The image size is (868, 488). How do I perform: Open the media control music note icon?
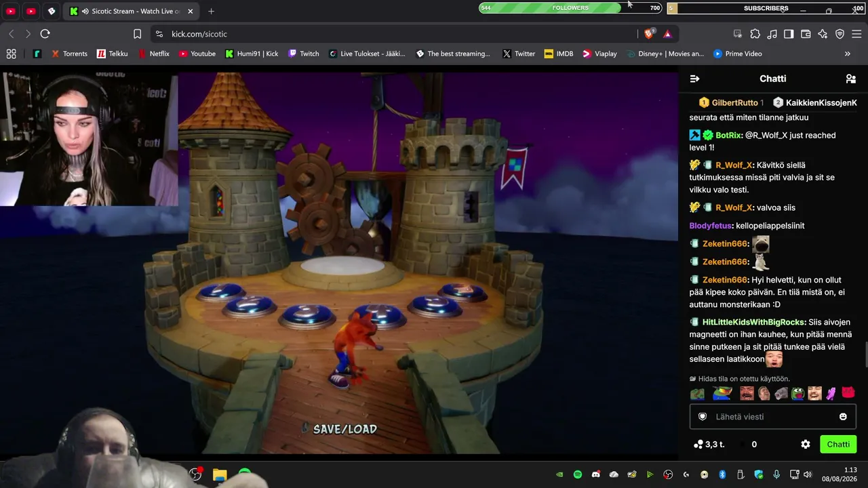[772, 34]
